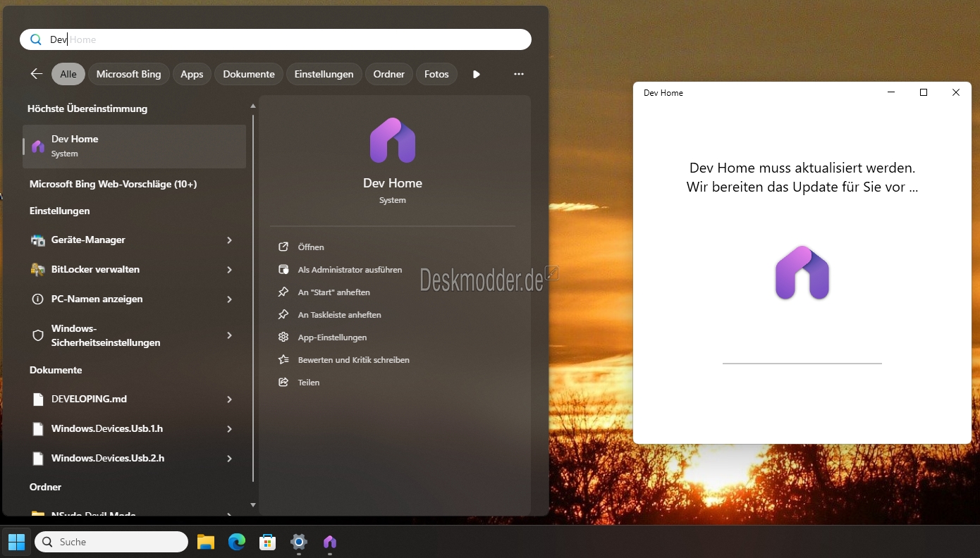Click the Windows-Sicherheitseinstellungen shield icon
Image resolution: width=980 pixels, height=558 pixels.
tap(38, 335)
